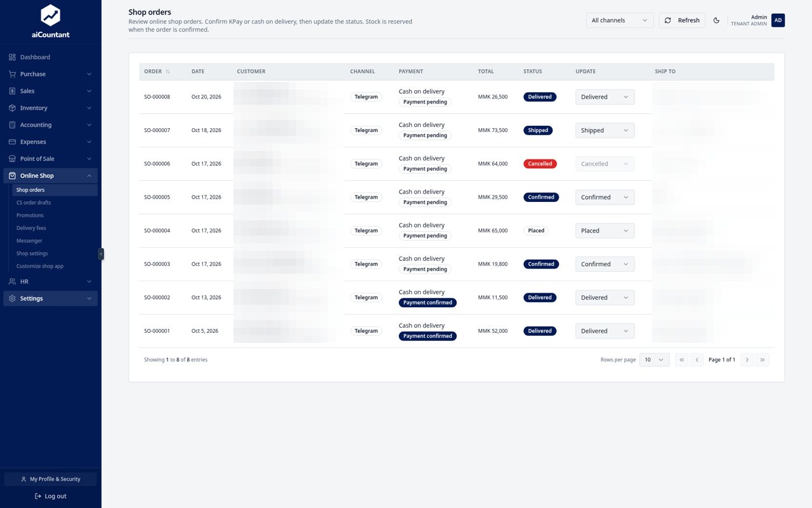This screenshot has width=812, height=508.
Task: Go to the previous page of orders
Action: [697, 360]
